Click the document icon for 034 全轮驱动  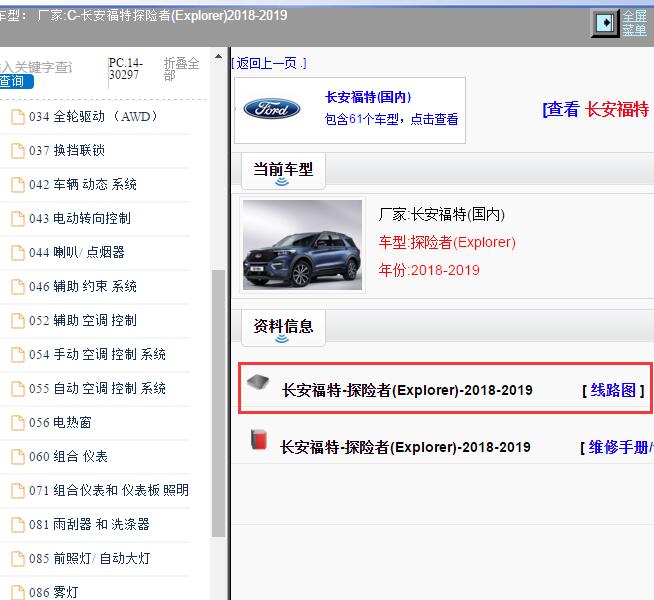click(18, 117)
